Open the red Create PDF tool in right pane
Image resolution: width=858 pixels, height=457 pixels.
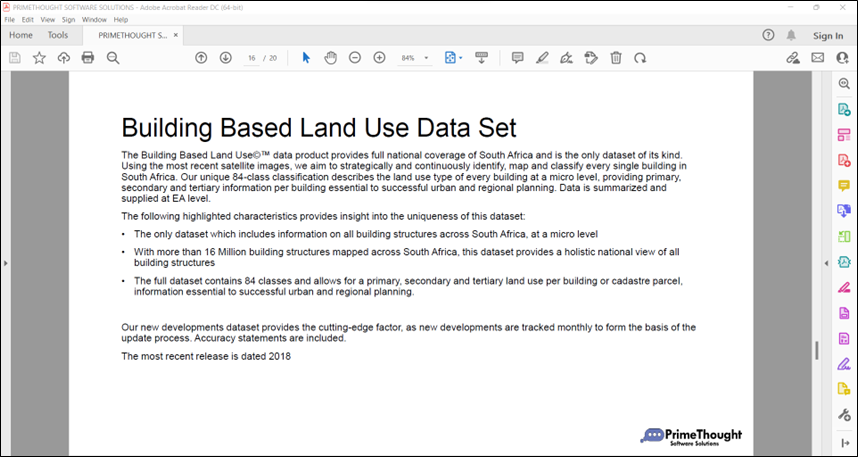click(x=844, y=160)
